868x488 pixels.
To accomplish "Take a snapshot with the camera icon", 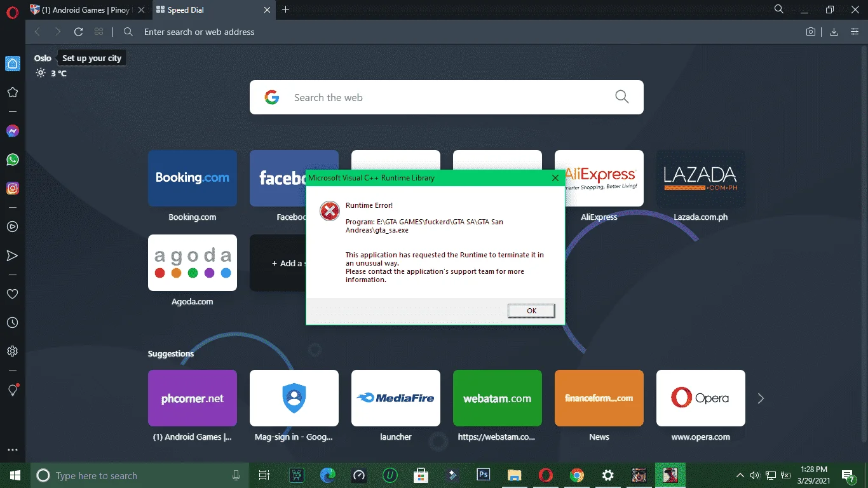I will [x=811, y=32].
